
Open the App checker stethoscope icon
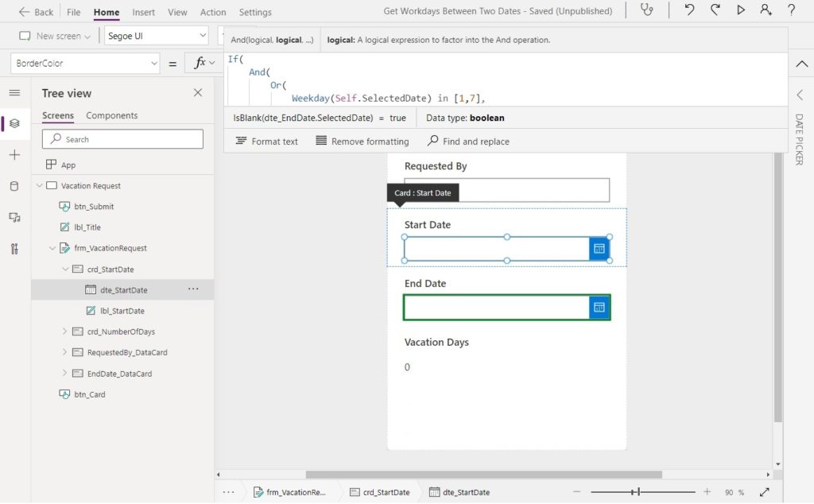pos(647,11)
